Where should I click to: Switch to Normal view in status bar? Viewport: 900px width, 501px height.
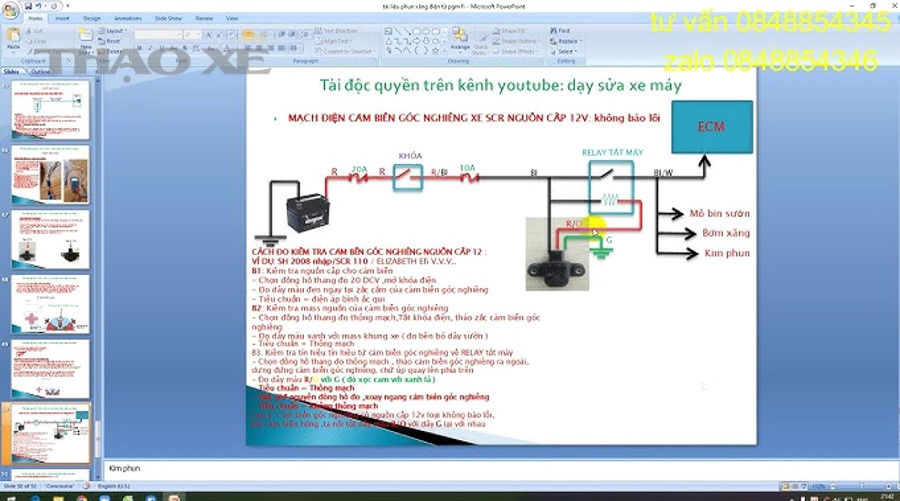(x=786, y=486)
